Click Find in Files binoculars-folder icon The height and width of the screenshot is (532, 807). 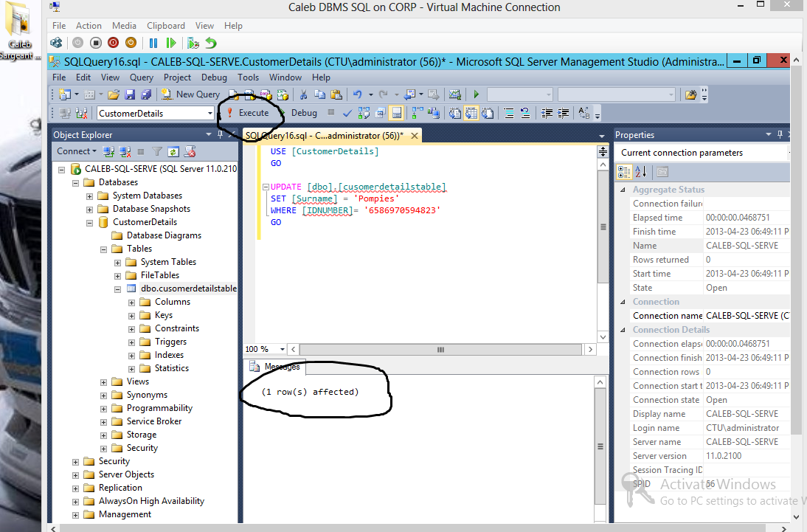coord(690,94)
